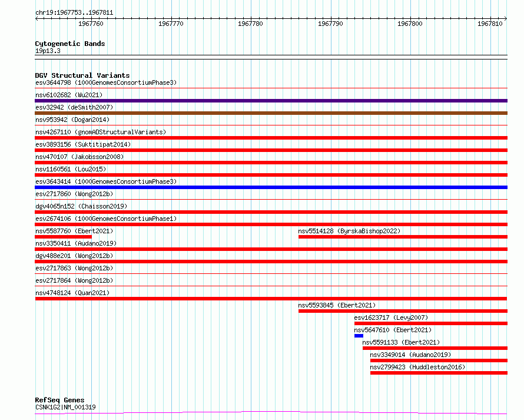The image size is (524, 420).
Task: Select the short blue nsv5647610 bar
Action: click(x=359, y=336)
